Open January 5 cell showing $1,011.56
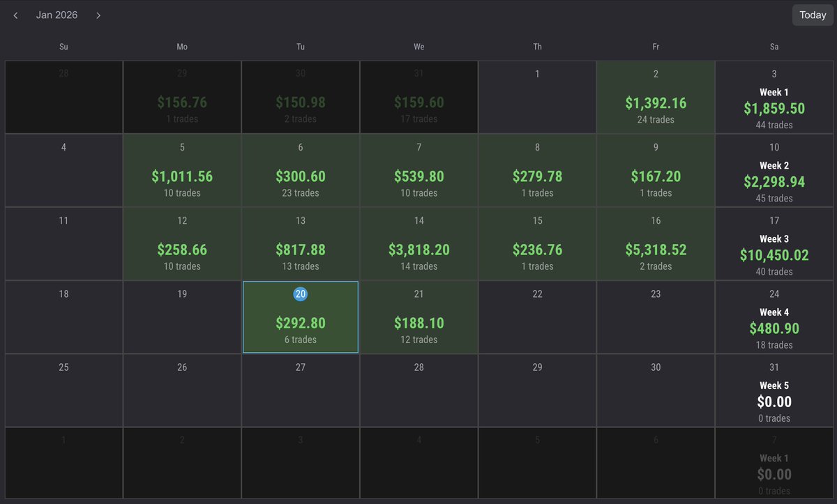 (x=182, y=170)
